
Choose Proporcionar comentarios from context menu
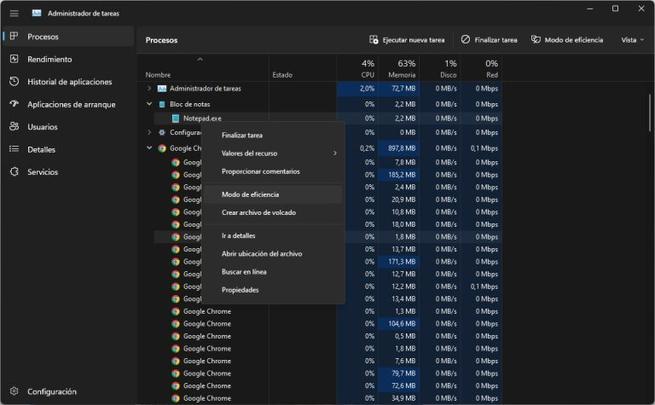[x=273, y=172]
